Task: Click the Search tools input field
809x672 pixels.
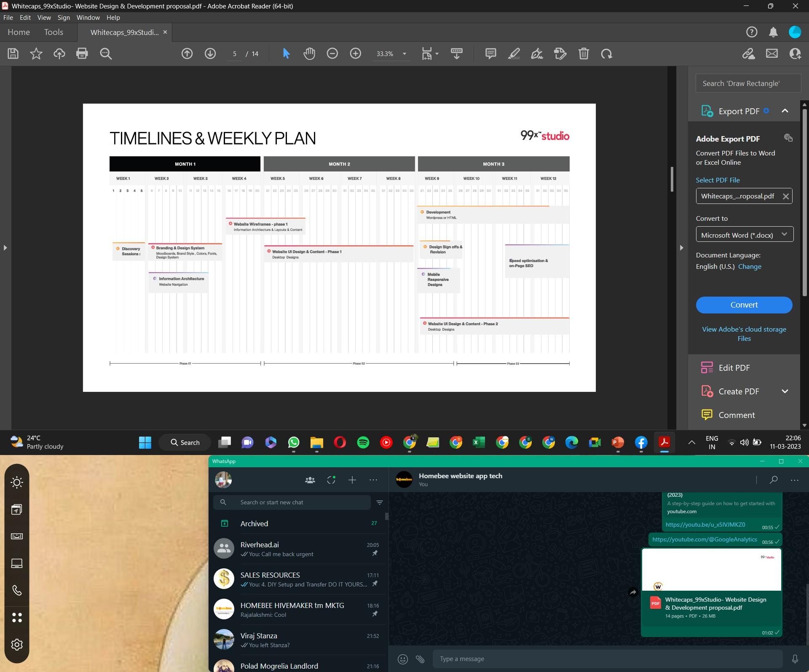Action: click(x=748, y=83)
